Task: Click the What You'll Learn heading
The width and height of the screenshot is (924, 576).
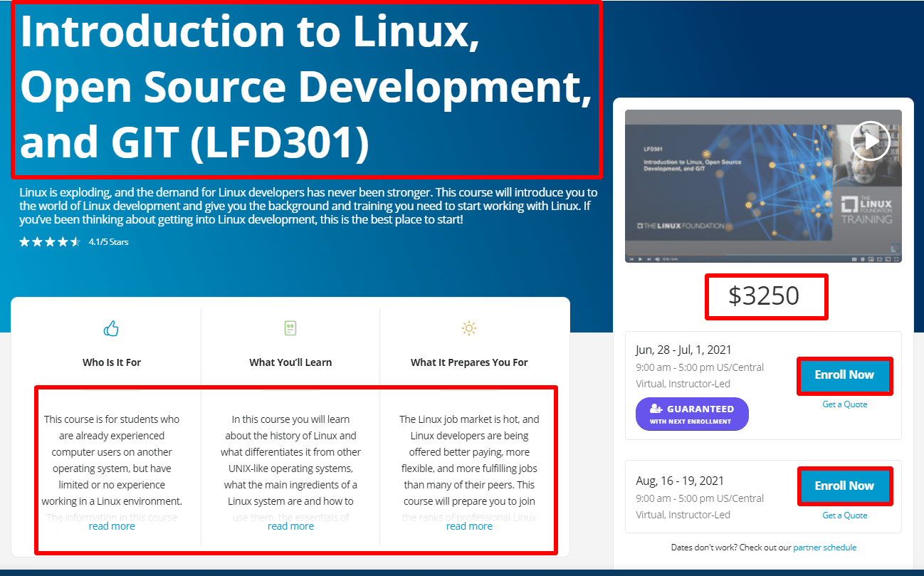Action: click(x=290, y=362)
